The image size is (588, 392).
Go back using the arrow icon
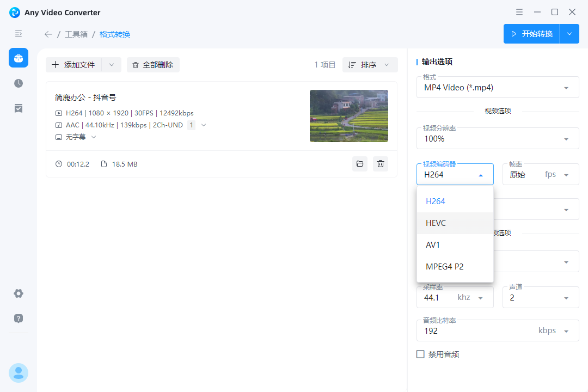click(x=48, y=34)
